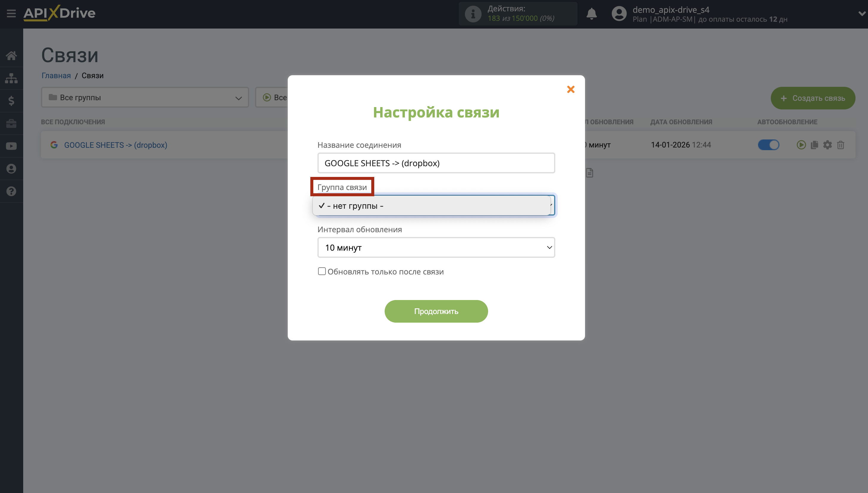Screen dimensions: 868x493
Task: Open the 'Группа связи' dropdown
Action: coord(436,205)
